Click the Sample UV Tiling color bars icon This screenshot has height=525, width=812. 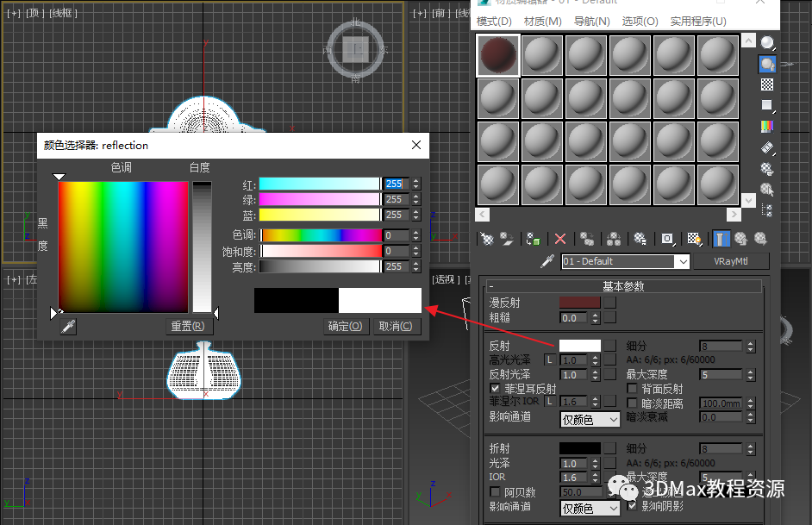pos(767,127)
